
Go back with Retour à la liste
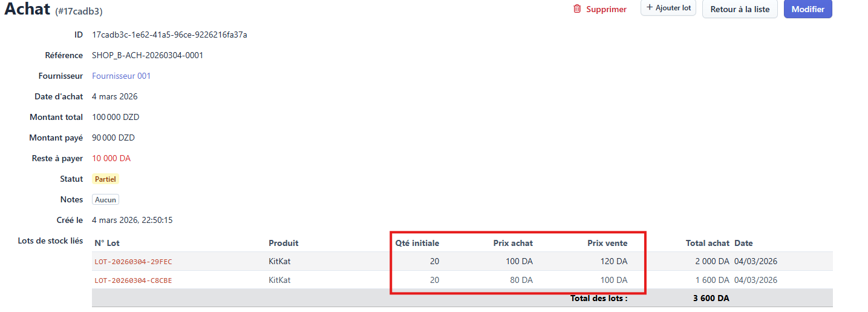tap(739, 9)
